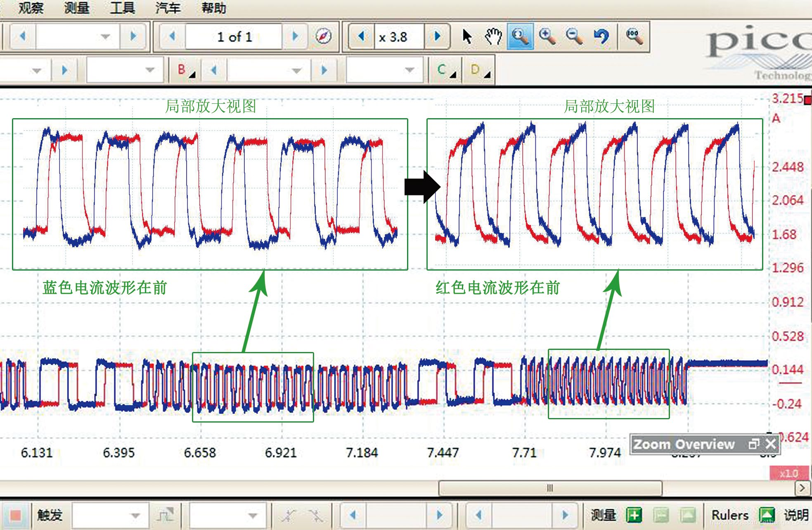The image size is (812, 530).
Task: Open the 测量 menu
Action: tap(76, 8)
